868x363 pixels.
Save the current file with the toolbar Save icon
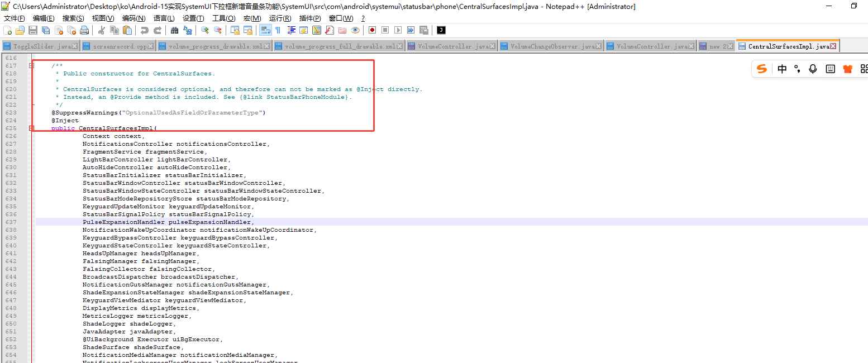(x=33, y=30)
